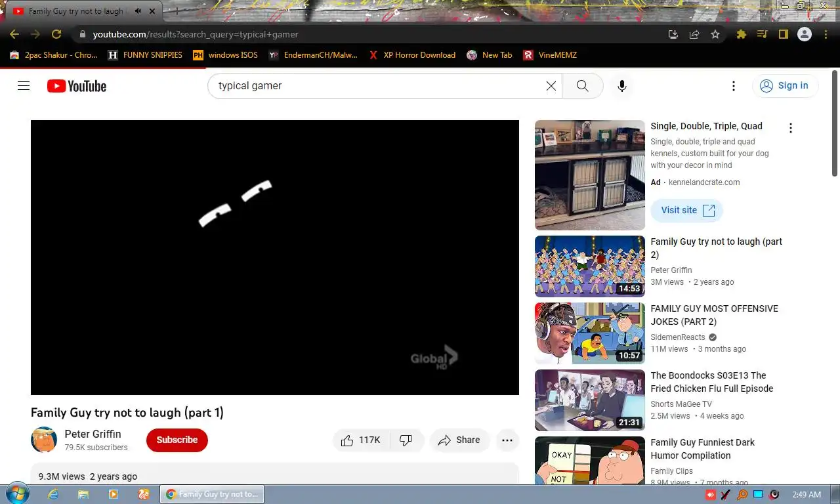The width and height of the screenshot is (840, 504).
Task: Click the 'SidemenReacts' channel name
Action: tap(678, 337)
